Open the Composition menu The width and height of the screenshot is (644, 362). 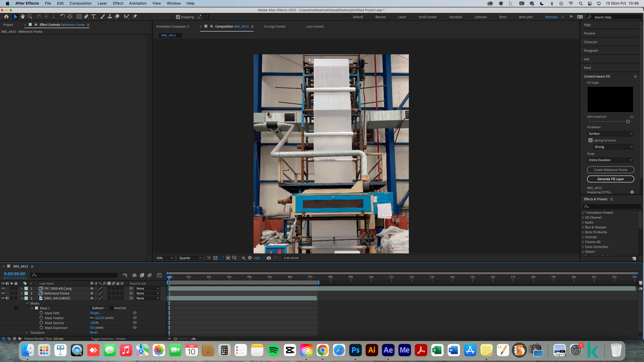80,3
